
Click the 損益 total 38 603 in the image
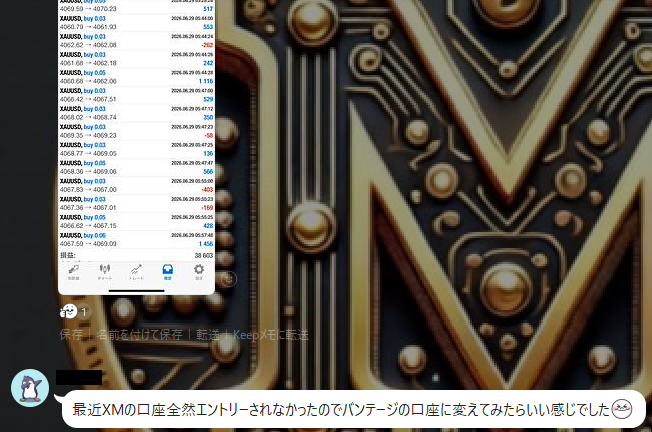tap(204, 256)
